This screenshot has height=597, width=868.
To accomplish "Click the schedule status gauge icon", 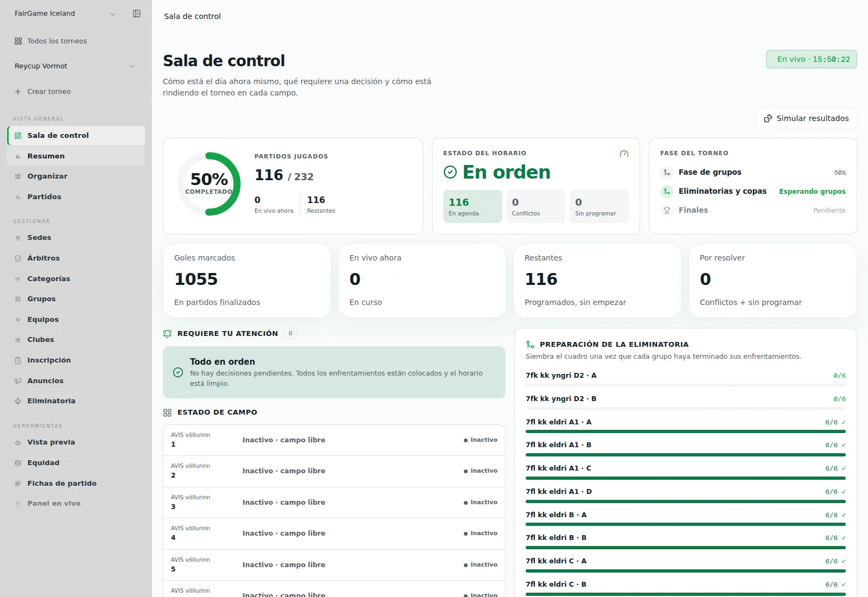I will click(x=624, y=154).
